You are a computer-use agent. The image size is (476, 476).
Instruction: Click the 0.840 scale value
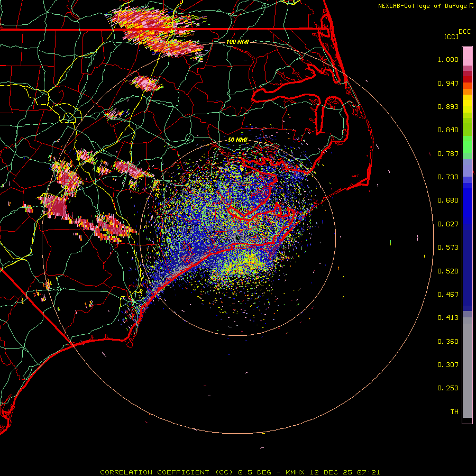click(448, 130)
